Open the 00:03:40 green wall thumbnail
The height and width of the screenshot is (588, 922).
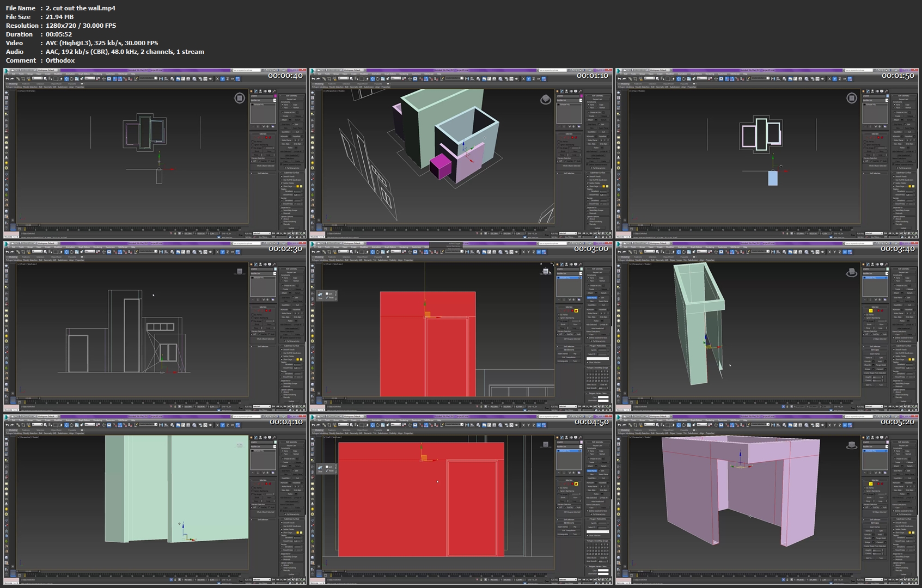767,326
